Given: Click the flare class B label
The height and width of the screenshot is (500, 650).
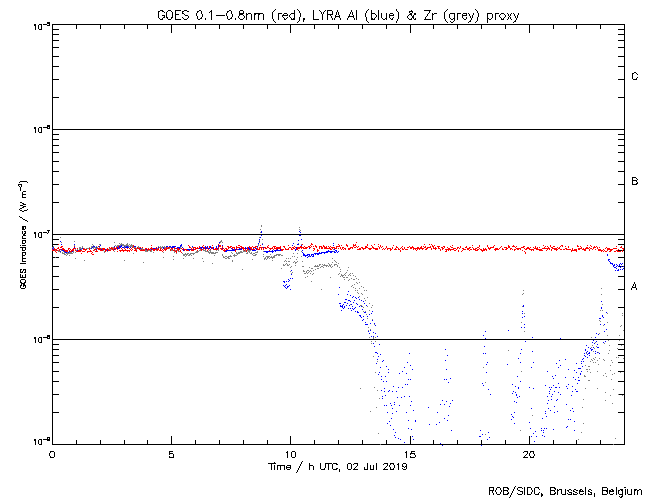Looking at the screenshot, I should click(x=635, y=182).
